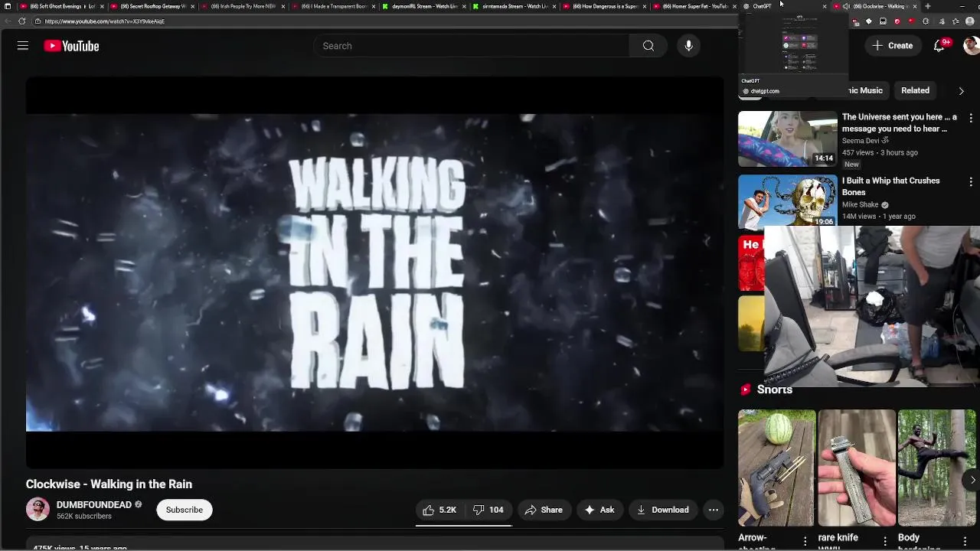Click in the YouTube Search field
This screenshot has width=980, height=551.
[471, 46]
